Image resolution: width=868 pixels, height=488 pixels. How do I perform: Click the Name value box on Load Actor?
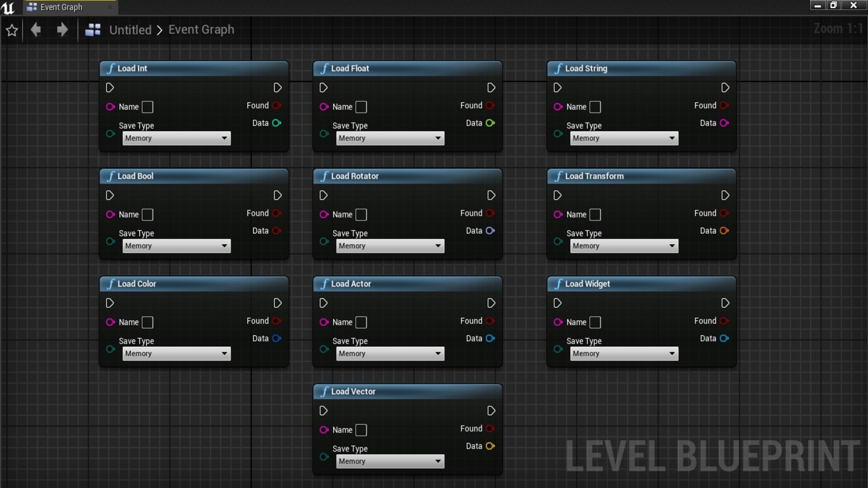pyautogui.click(x=361, y=323)
